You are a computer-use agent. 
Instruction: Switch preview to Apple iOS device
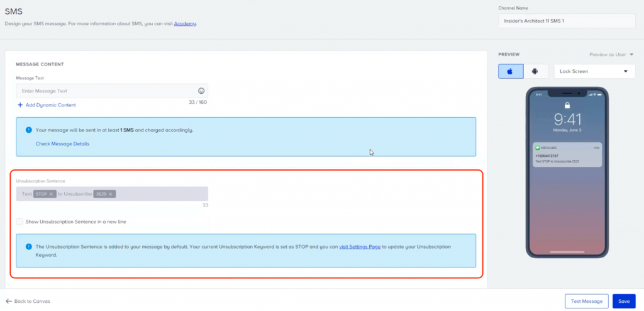pyautogui.click(x=510, y=71)
